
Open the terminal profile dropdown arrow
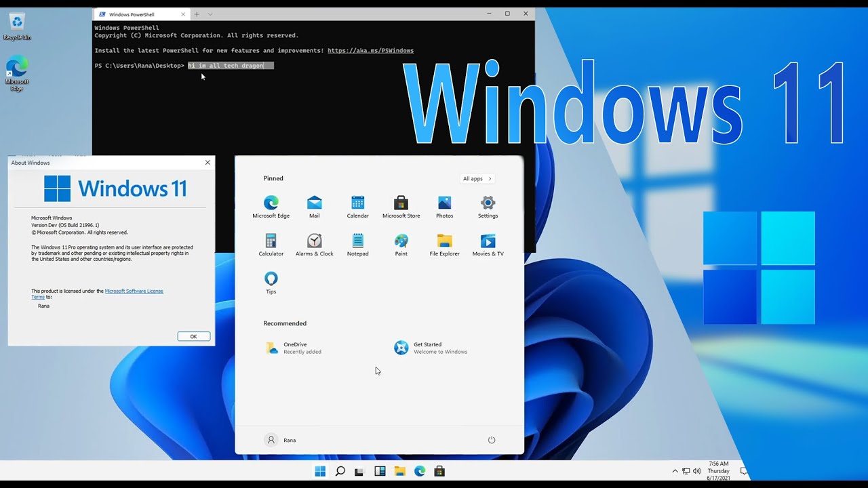click(x=210, y=14)
